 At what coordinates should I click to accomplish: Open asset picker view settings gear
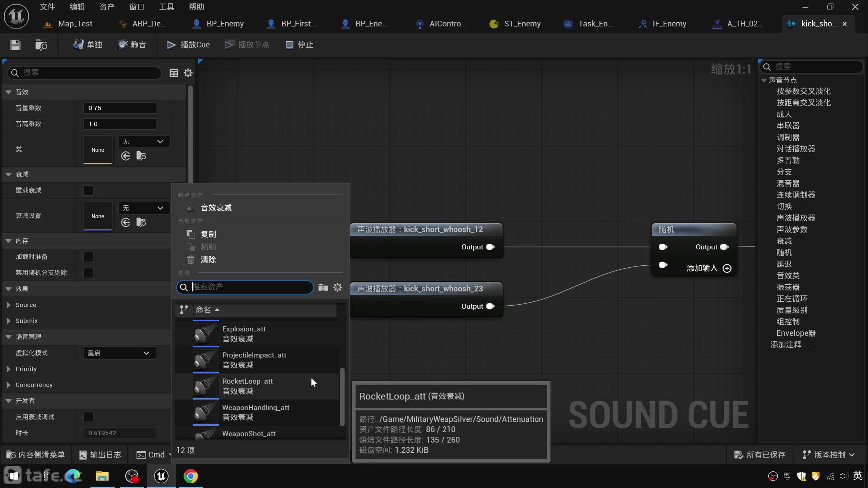click(338, 287)
